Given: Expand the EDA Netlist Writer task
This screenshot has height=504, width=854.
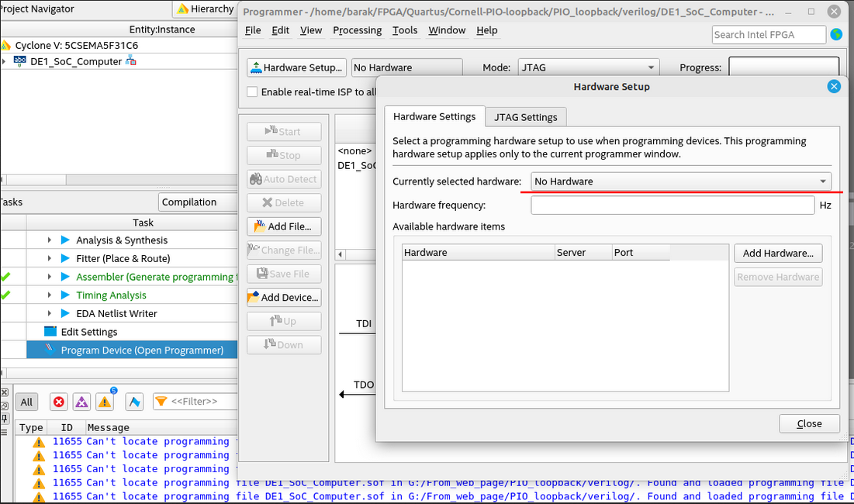Looking at the screenshot, I should point(50,313).
